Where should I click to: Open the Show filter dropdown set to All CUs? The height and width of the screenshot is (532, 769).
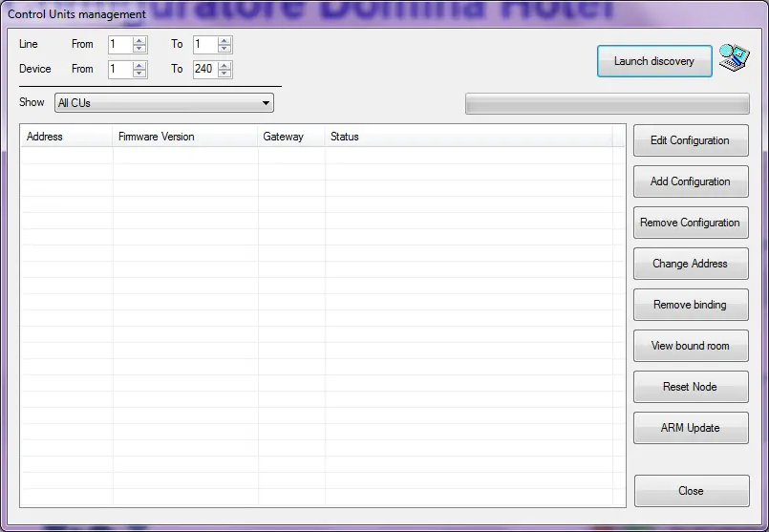(163, 103)
